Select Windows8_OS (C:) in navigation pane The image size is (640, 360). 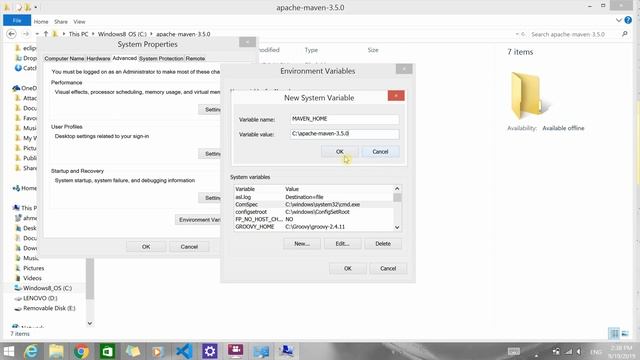[x=47, y=288]
